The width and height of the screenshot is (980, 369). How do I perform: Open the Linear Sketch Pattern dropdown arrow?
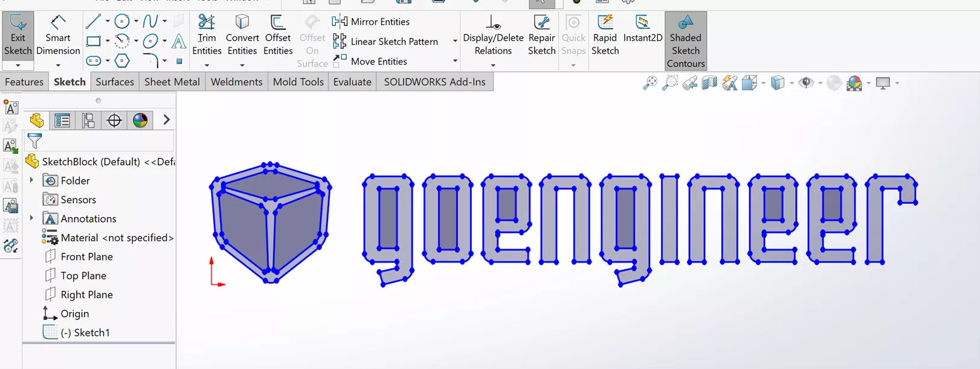(455, 41)
